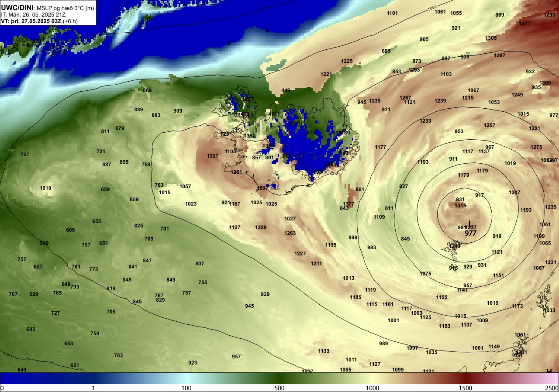Pick the 1500 mark on the color scale
This screenshot has height=392, width=559.
(466, 388)
